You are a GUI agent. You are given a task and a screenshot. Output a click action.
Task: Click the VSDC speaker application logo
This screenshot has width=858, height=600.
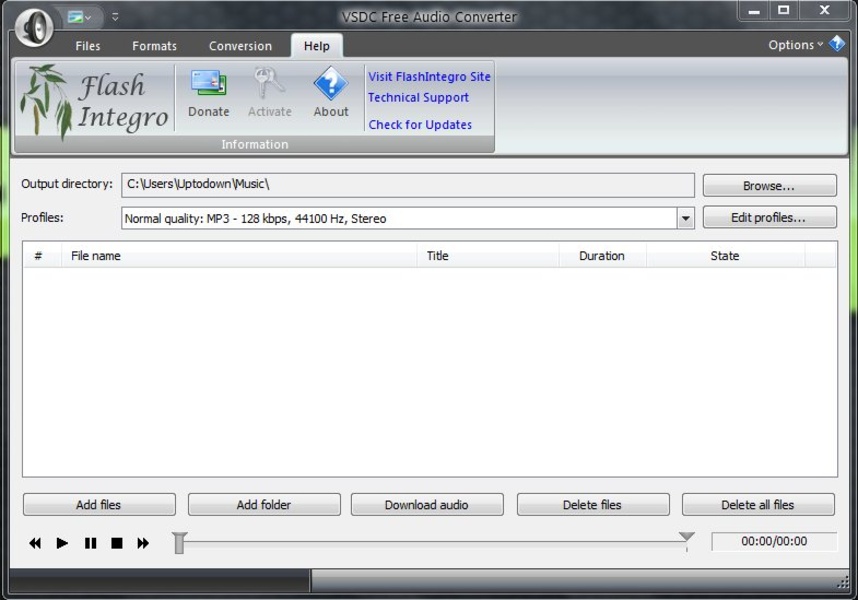(34, 27)
